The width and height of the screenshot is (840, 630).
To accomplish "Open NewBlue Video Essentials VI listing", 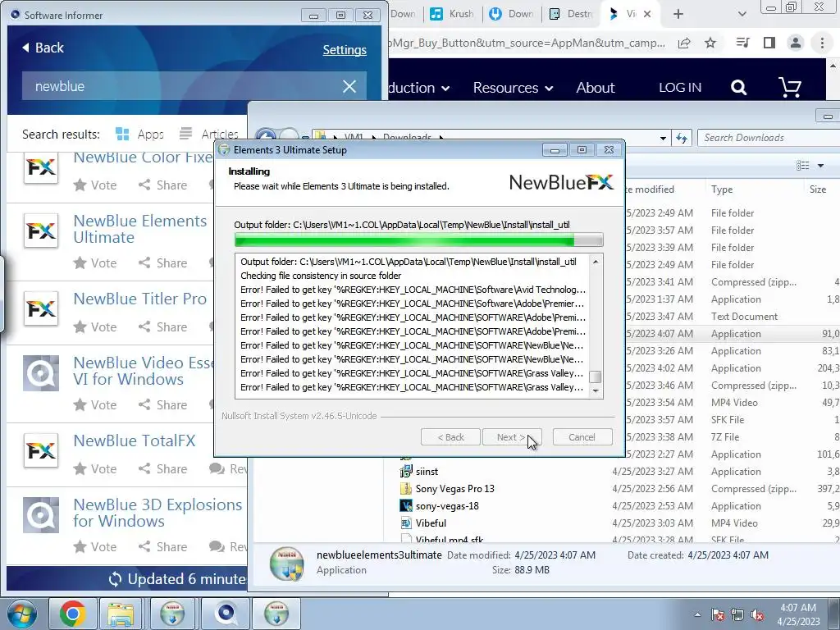I will (143, 371).
